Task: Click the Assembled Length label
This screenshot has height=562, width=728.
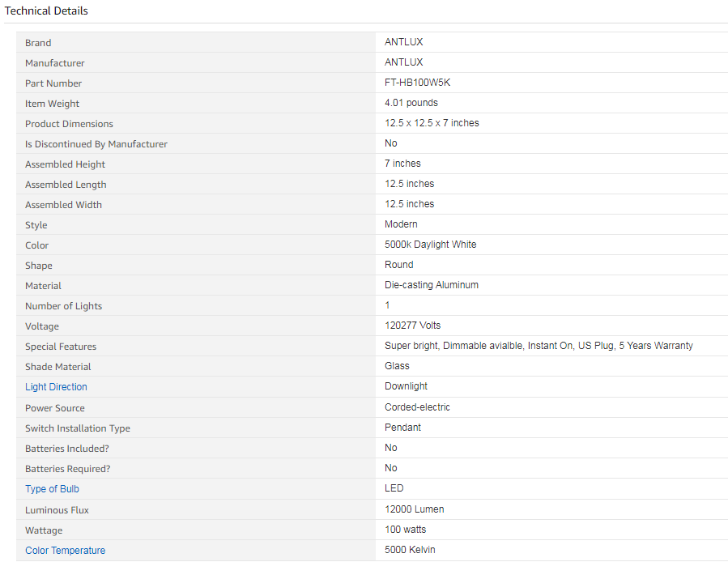Action: (66, 185)
